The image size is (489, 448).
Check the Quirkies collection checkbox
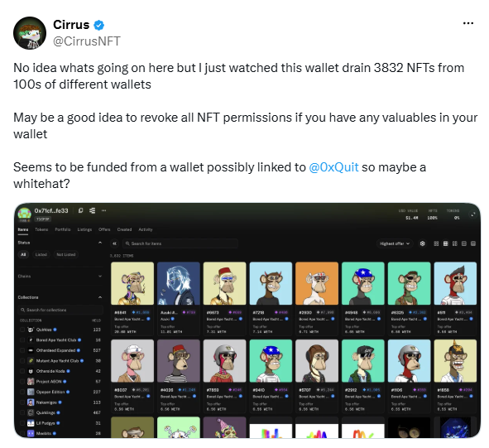pyautogui.click(x=22, y=330)
